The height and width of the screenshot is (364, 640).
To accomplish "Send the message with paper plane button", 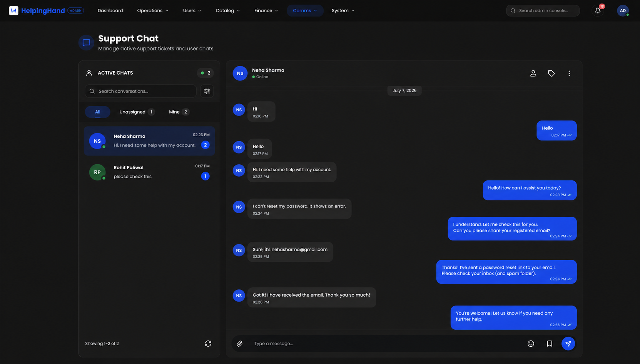I will 568,344.
